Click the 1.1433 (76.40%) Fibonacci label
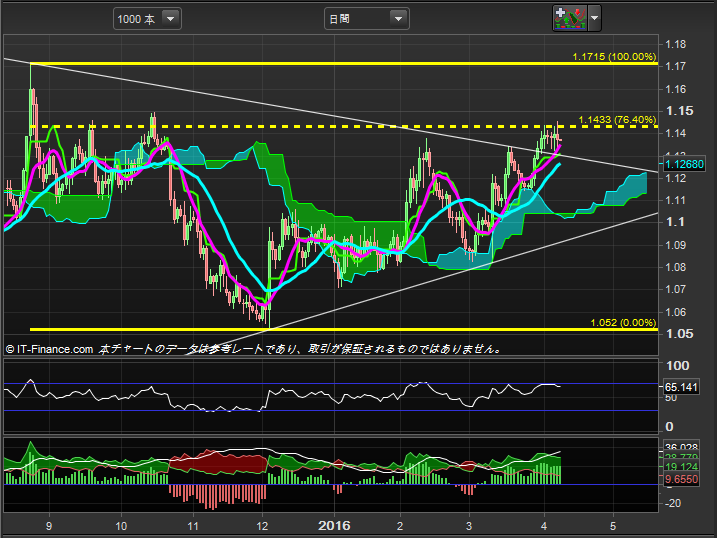Viewport: 717px width, 538px height. tap(617, 120)
